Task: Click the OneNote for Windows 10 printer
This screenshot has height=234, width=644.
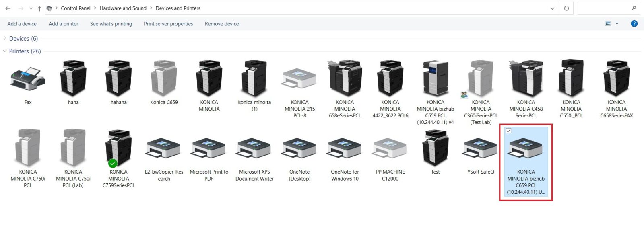Action: tap(345, 149)
